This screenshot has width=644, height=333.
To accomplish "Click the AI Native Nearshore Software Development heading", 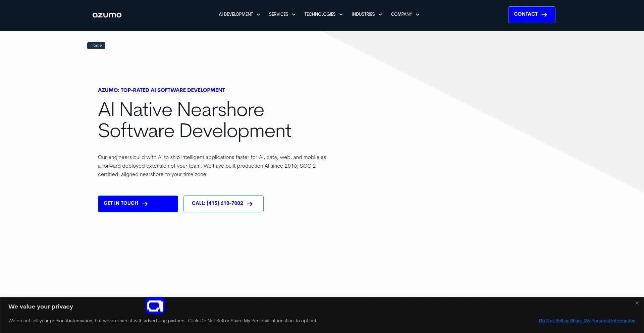I will tap(195, 120).
